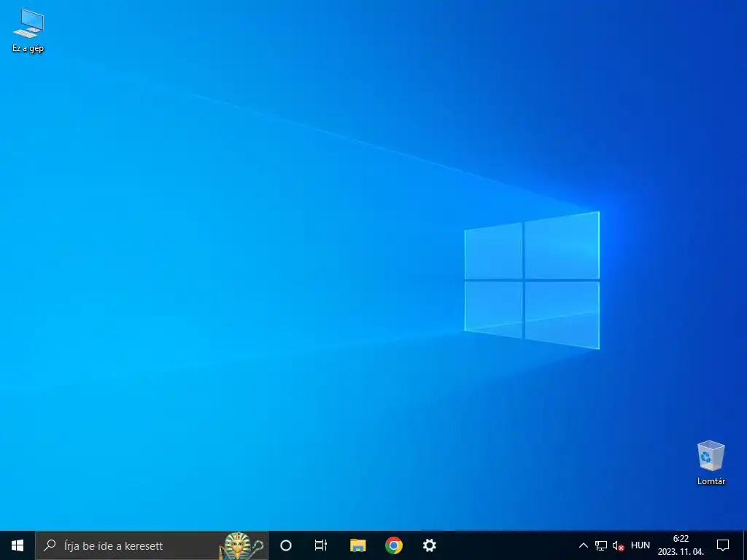
Task: Select the Lomtár recycle bin icon
Action: [711, 463]
